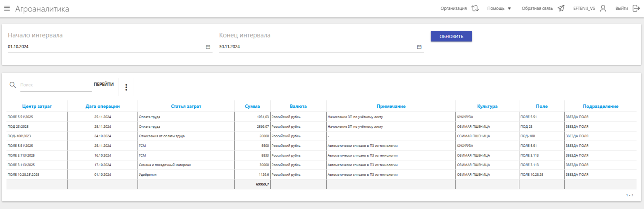Open calendar for interval start date
Screen dimensions: 644x209
(208, 47)
